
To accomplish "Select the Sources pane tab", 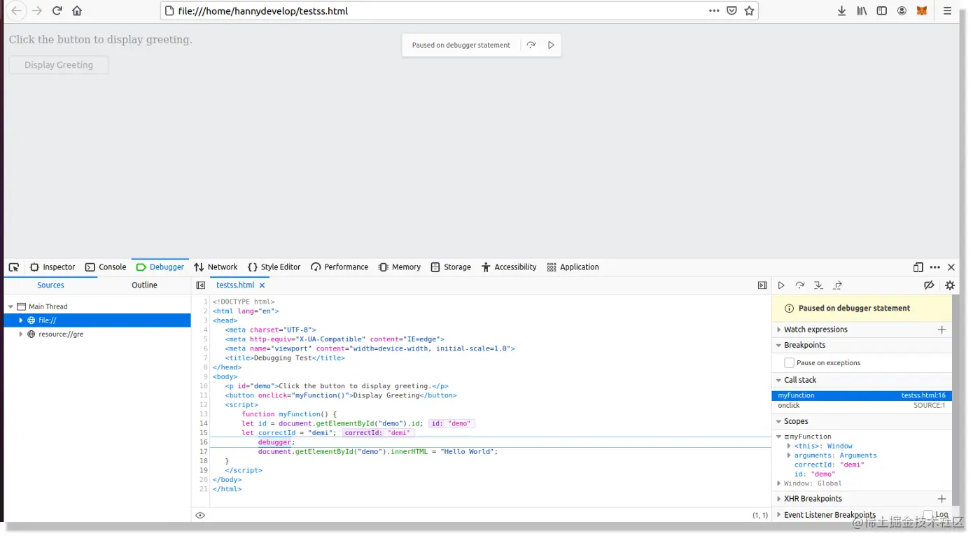I will [50, 285].
